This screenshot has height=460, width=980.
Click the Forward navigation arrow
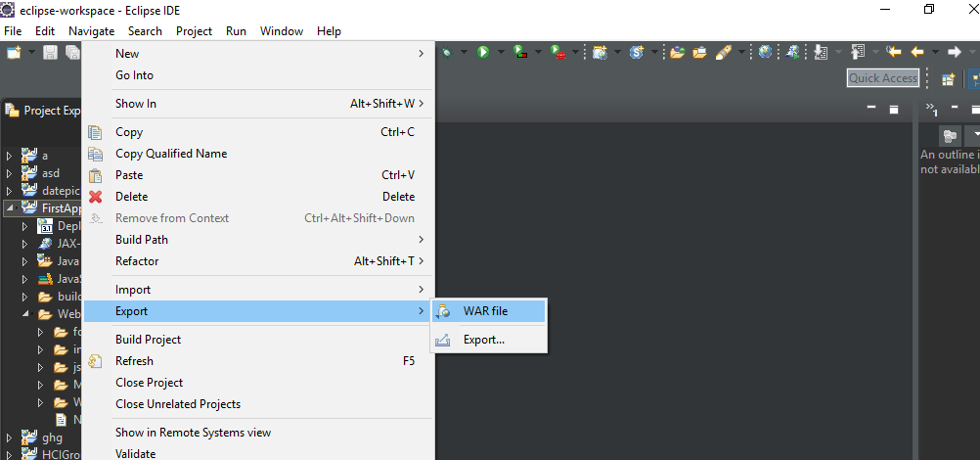tap(954, 53)
